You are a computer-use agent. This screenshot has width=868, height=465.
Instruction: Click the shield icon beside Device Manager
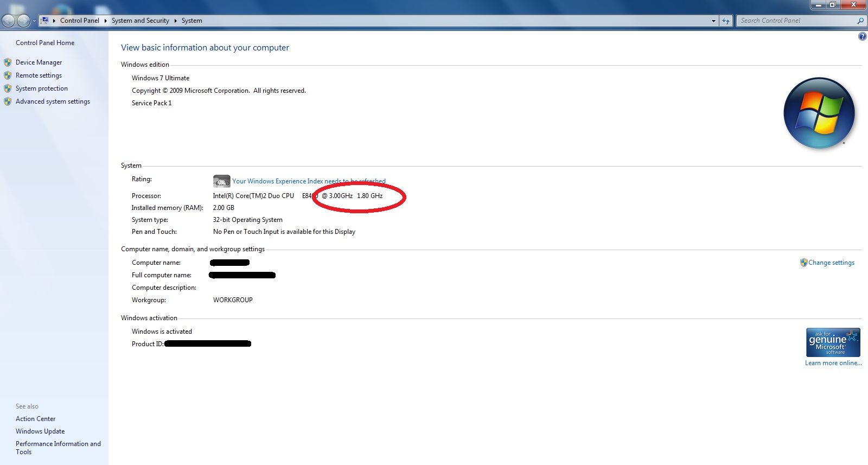click(8, 62)
